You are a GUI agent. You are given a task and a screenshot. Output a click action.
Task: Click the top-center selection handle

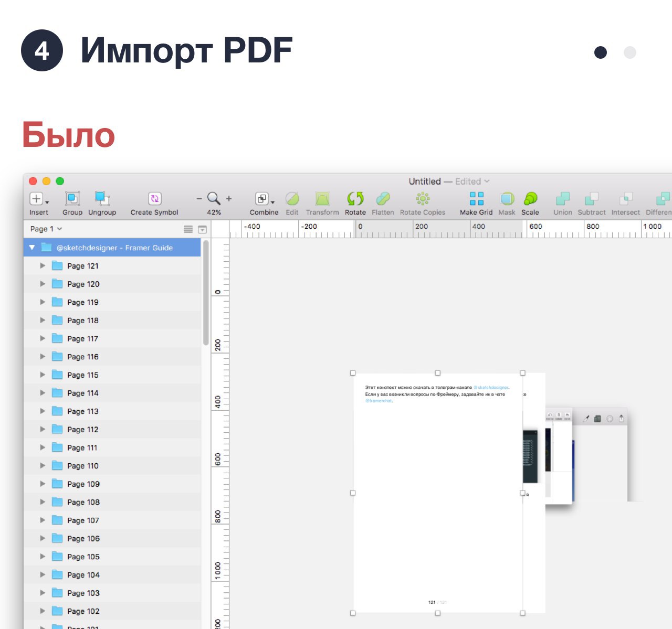click(437, 373)
